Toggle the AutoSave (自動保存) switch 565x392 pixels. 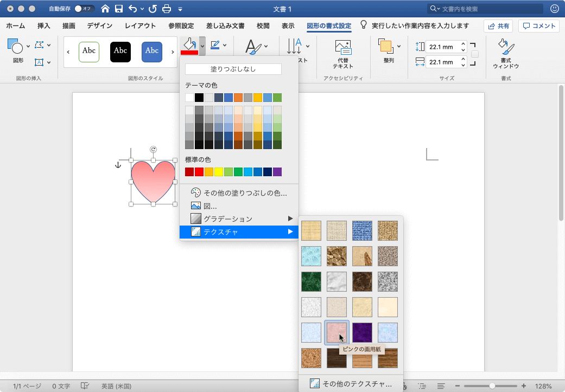[84, 9]
